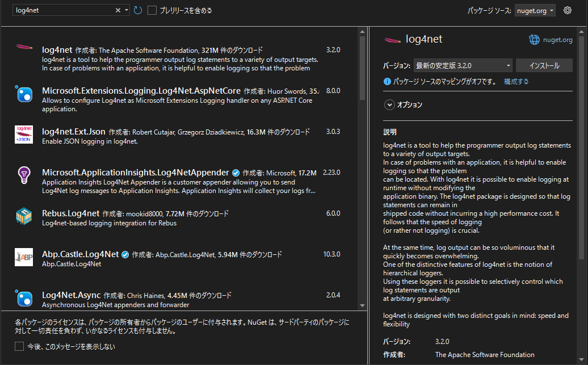Click the インストール button
588x365 pixels.
coord(544,65)
